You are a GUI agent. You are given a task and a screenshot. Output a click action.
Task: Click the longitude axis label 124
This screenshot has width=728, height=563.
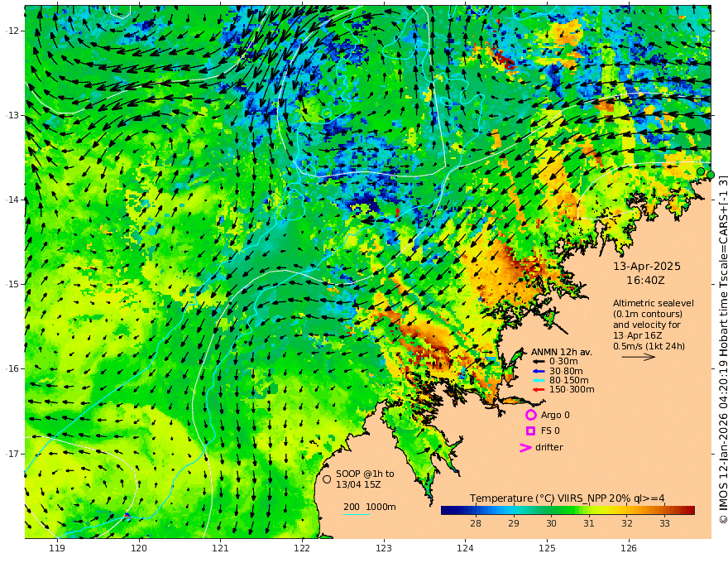(466, 549)
